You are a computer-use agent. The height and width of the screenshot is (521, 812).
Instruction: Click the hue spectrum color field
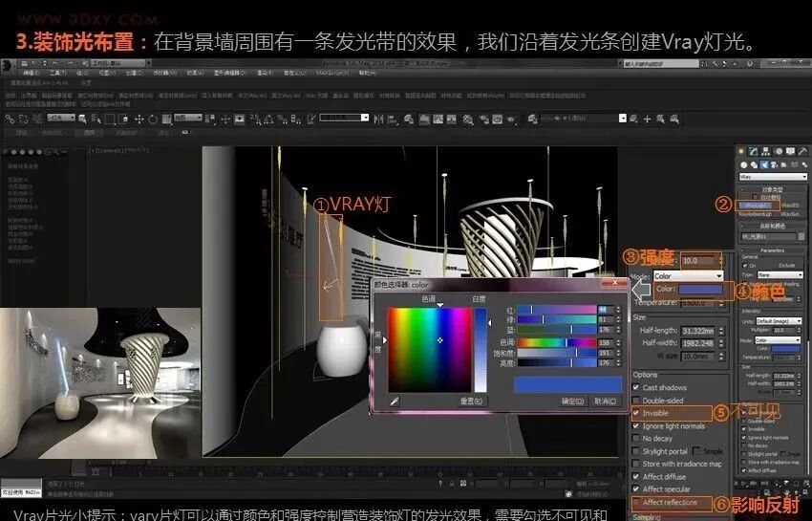(430, 350)
